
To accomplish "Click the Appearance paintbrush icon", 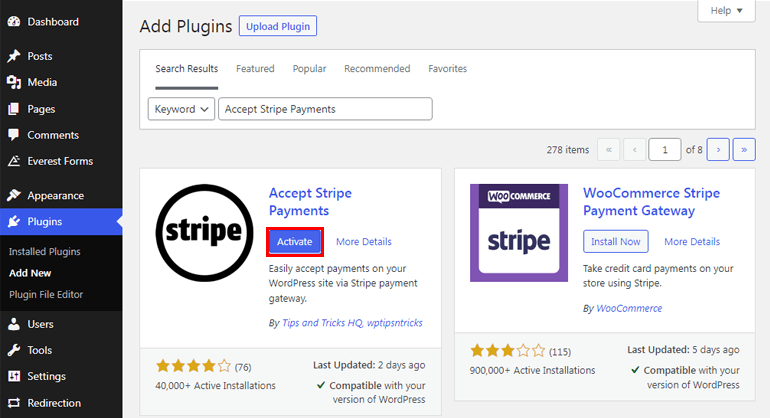I will [14, 195].
